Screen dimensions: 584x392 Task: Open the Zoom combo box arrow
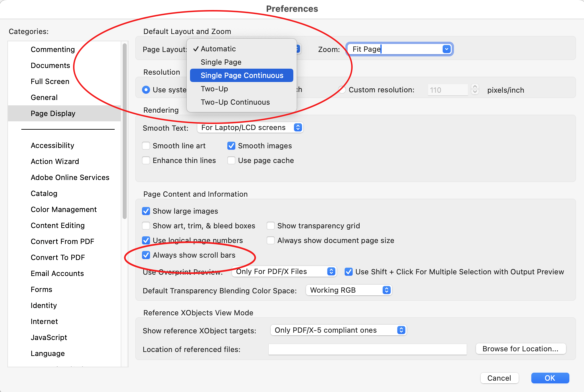(x=446, y=49)
